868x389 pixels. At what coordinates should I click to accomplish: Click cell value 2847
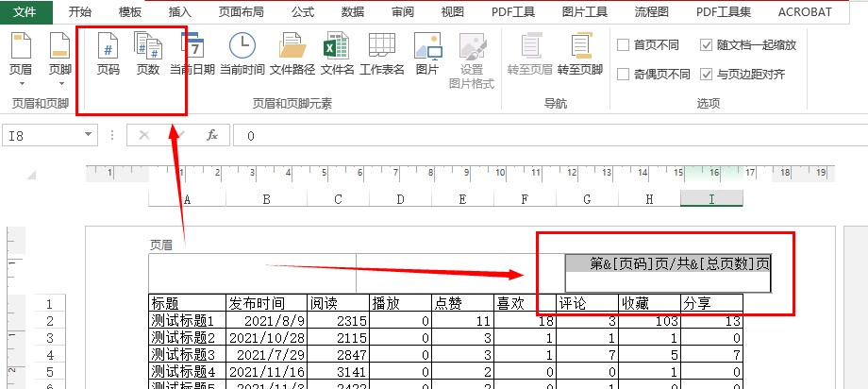[x=338, y=353]
